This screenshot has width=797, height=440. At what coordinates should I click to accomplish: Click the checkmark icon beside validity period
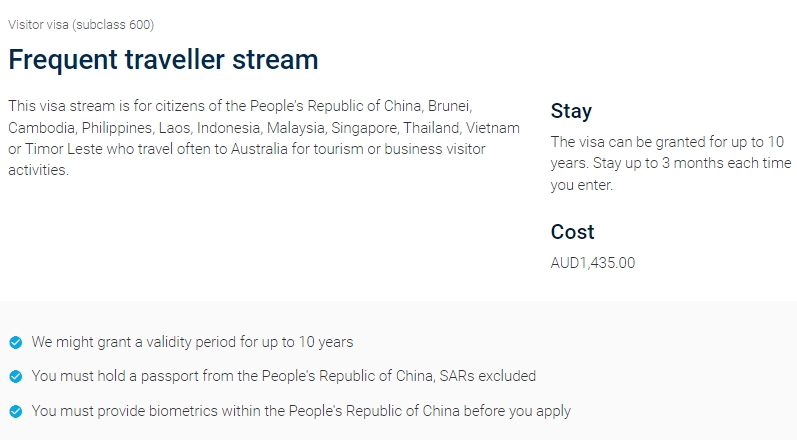pyautogui.click(x=16, y=342)
